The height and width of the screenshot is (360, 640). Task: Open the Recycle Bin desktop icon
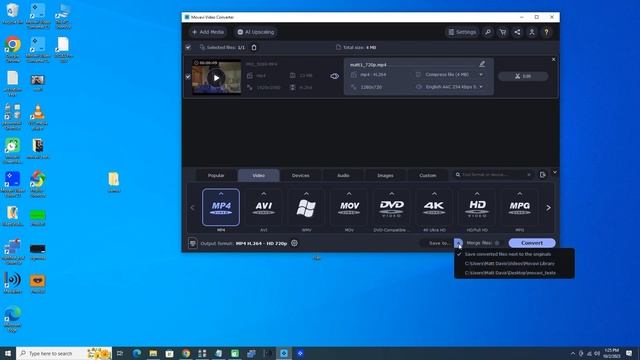click(13, 14)
